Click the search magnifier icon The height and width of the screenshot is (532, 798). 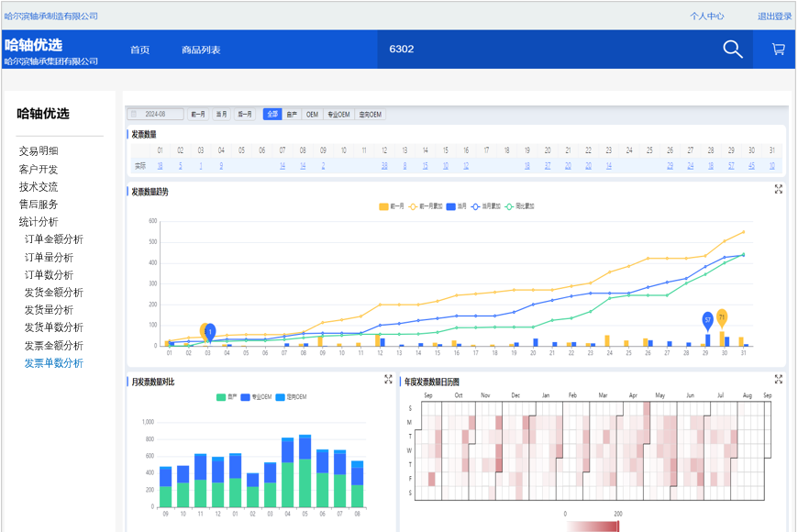pos(733,50)
